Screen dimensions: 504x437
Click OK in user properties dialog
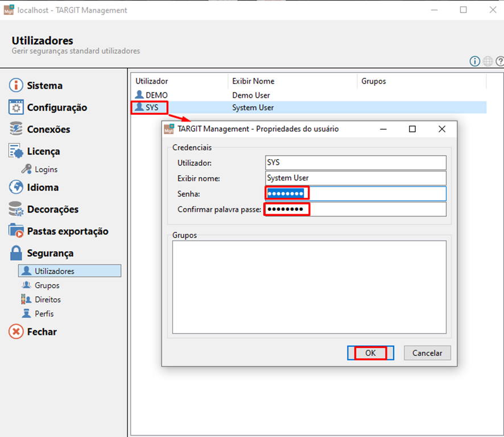(370, 353)
